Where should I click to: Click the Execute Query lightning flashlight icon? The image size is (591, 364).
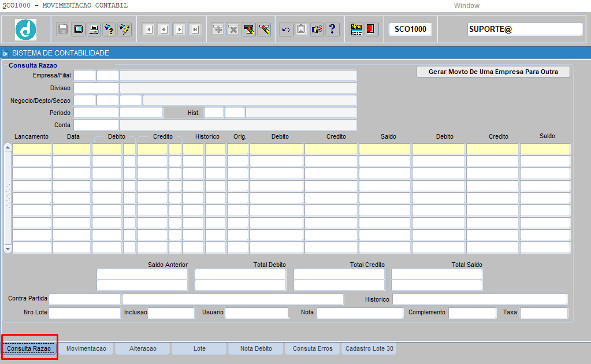pyautogui.click(x=125, y=29)
